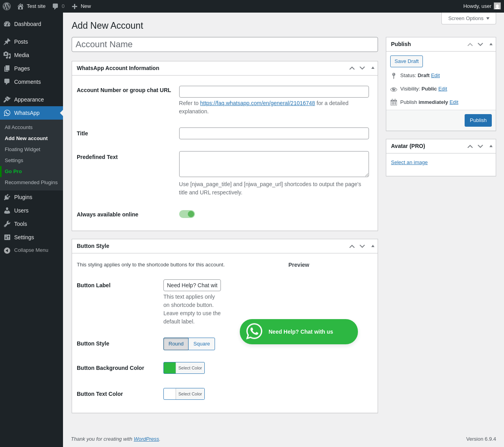Screen dimensions: 504x447
Task: Open the Test site home icon
Action: 20,6
